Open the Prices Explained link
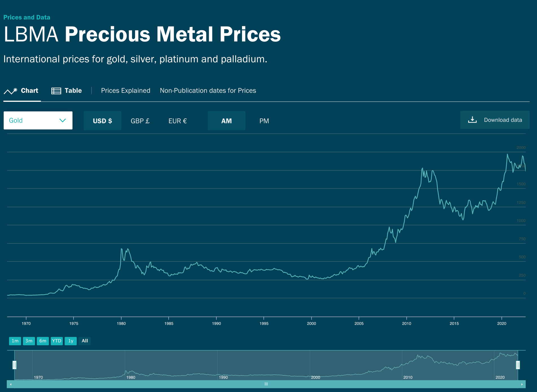Viewport: 537px width, 392px height. click(x=126, y=91)
